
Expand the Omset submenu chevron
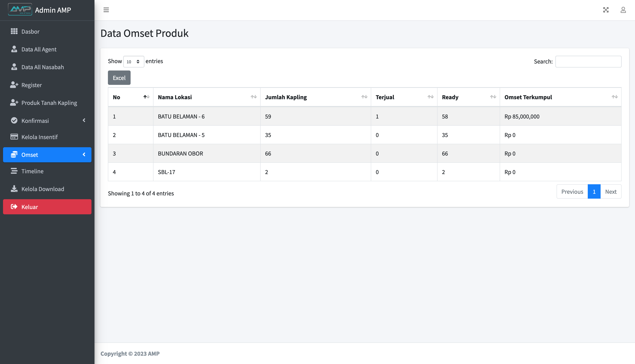tap(84, 154)
